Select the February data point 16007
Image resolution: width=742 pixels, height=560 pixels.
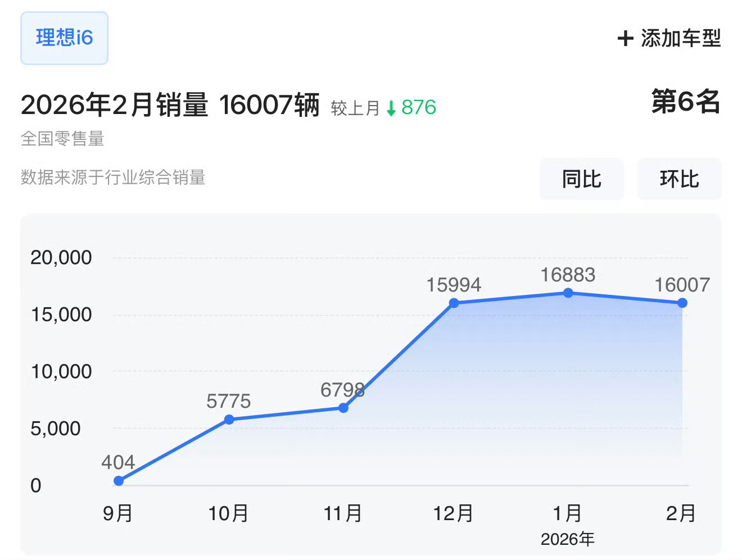682,303
